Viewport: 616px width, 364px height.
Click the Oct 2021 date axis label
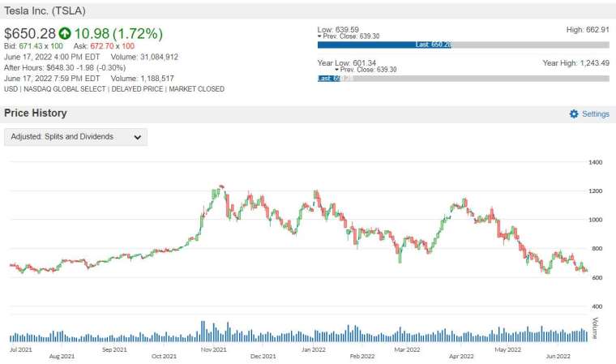click(x=164, y=356)
